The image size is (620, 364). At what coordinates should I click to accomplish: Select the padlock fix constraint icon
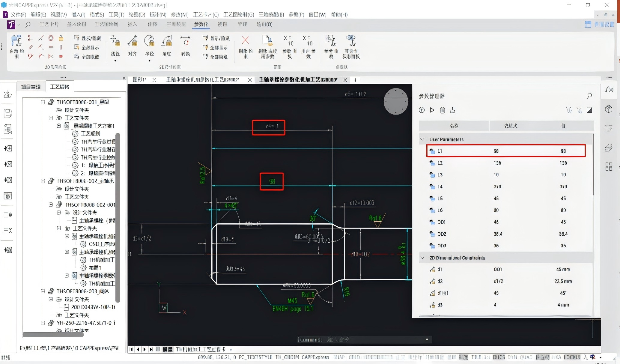click(61, 38)
